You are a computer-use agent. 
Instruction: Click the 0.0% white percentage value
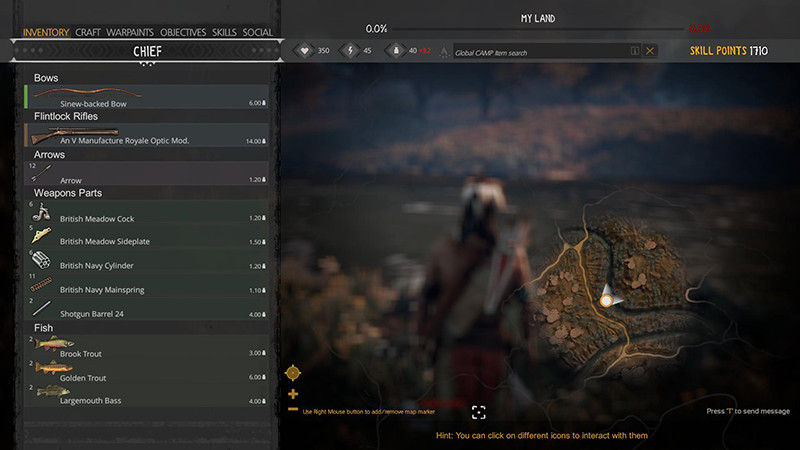point(376,29)
